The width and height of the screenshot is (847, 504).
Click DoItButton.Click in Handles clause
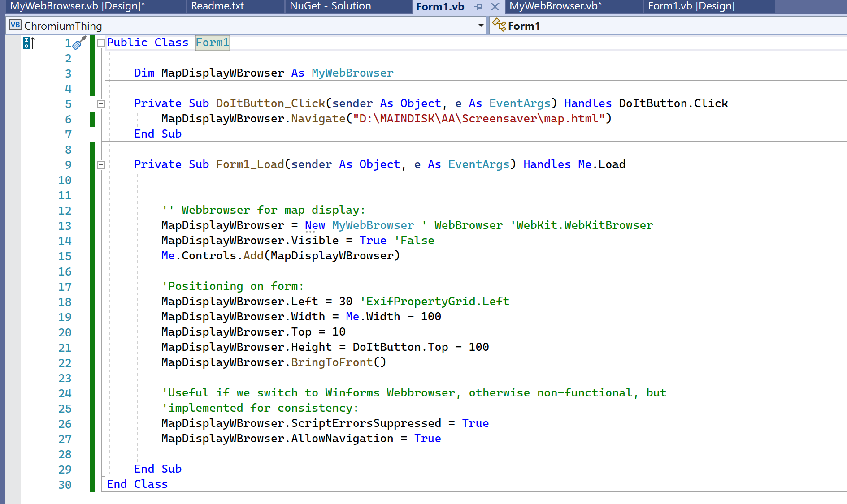(673, 103)
